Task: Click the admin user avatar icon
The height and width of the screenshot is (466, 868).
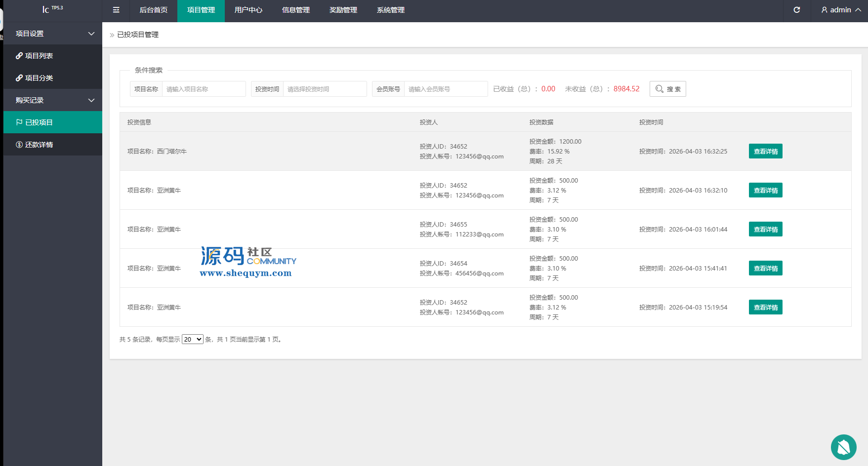Action: coord(824,10)
